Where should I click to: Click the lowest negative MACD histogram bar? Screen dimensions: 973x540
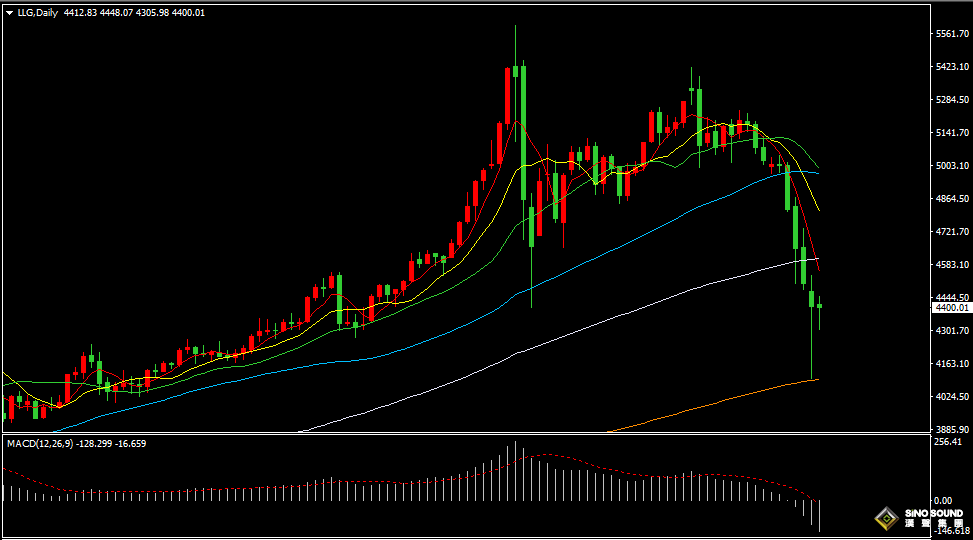[819, 515]
